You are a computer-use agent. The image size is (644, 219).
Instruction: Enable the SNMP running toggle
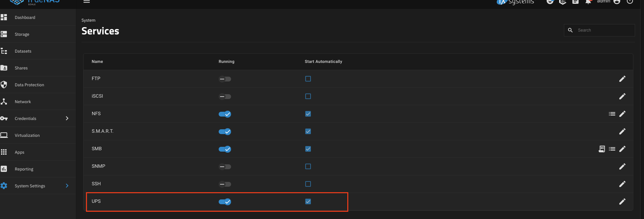click(x=225, y=167)
